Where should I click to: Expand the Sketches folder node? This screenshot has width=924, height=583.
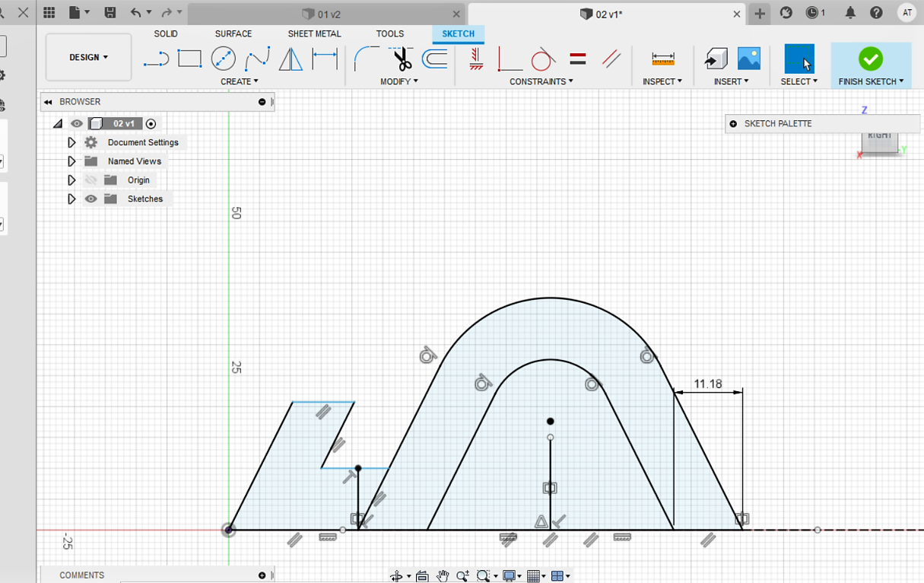point(71,199)
